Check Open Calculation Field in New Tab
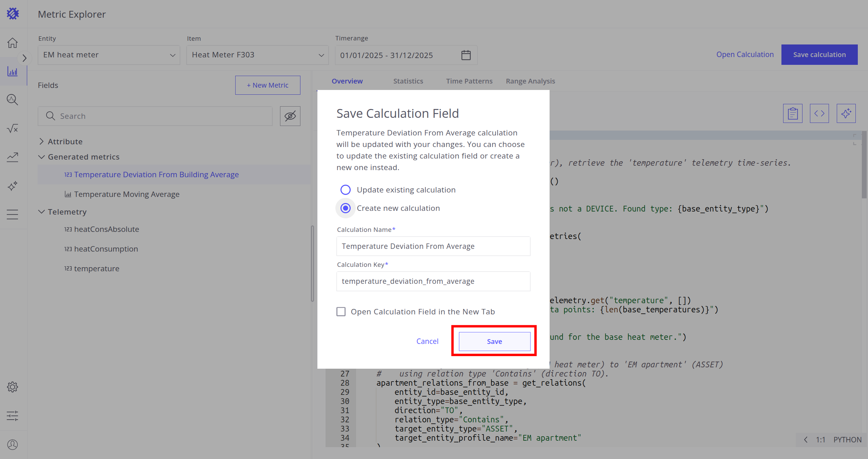 click(x=341, y=312)
